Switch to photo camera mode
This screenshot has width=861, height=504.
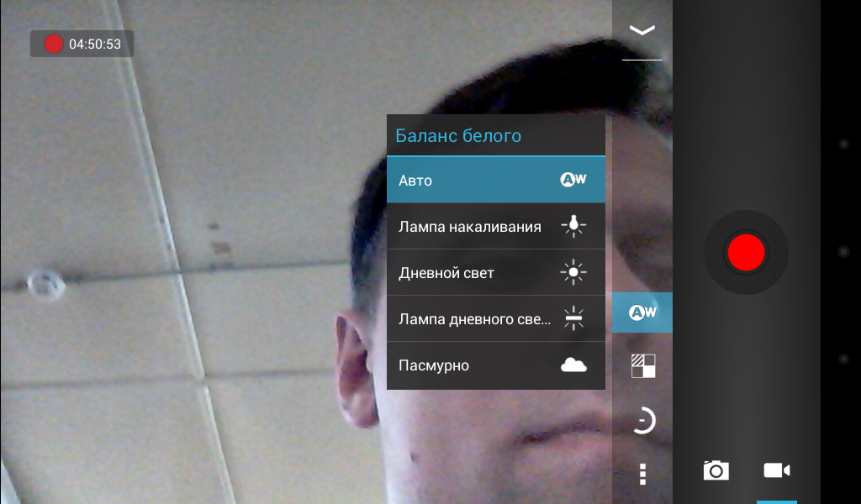pyautogui.click(x=716, y=470)
